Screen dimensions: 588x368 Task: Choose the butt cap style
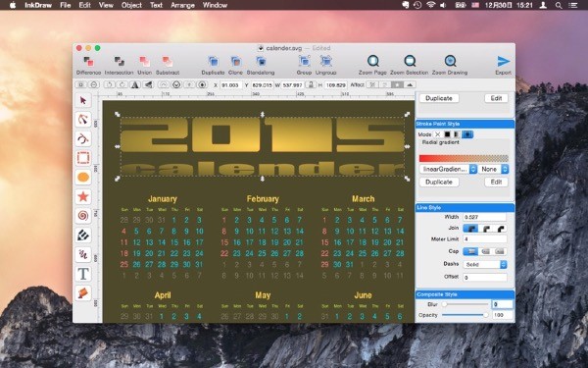470,251
